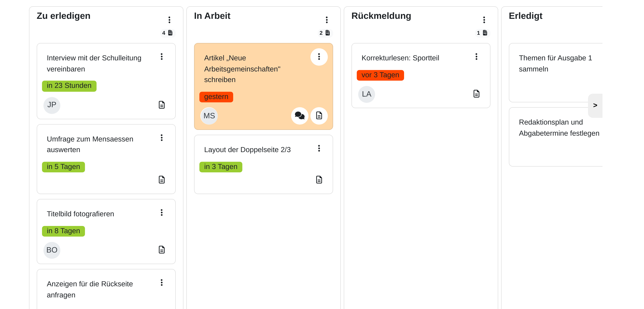Open details icon on Artikel Neue Arbeitsgemeinschaften card
This screenshot has width=644, height=309.
[319, 115]
